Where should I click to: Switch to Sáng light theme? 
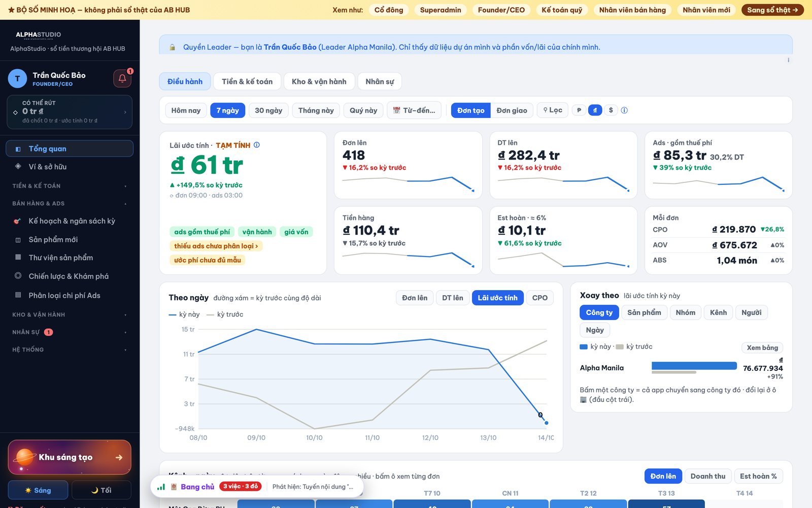38,490
